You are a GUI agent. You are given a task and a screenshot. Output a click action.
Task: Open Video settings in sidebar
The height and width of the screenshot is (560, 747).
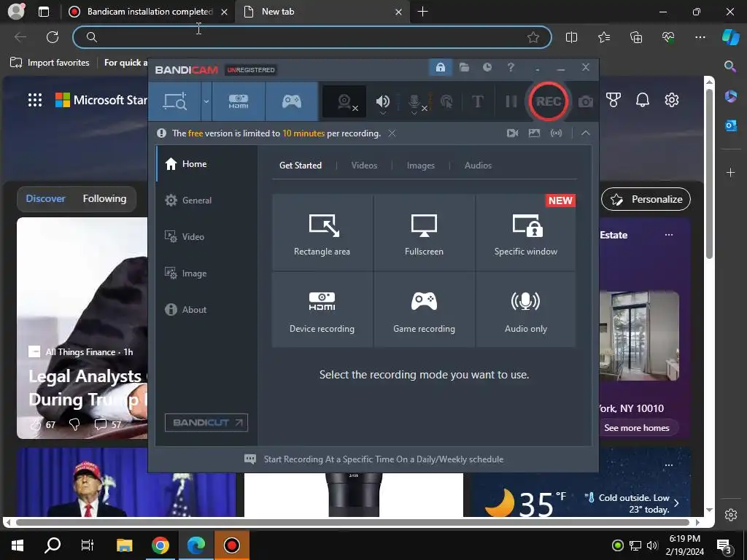click(206, 237)
